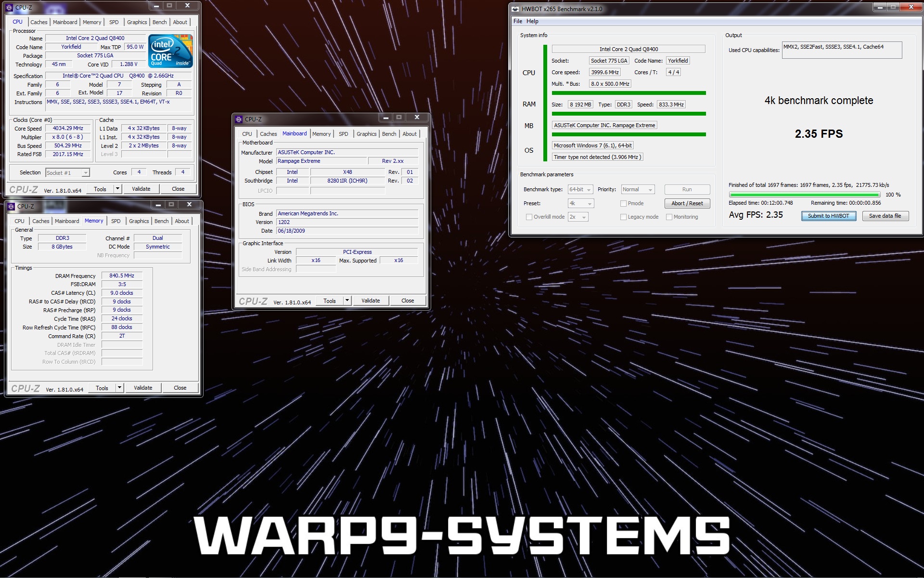Click Bus Speed 504.29 MHz value
924x578 pixels.
click(x=68, y=145)
